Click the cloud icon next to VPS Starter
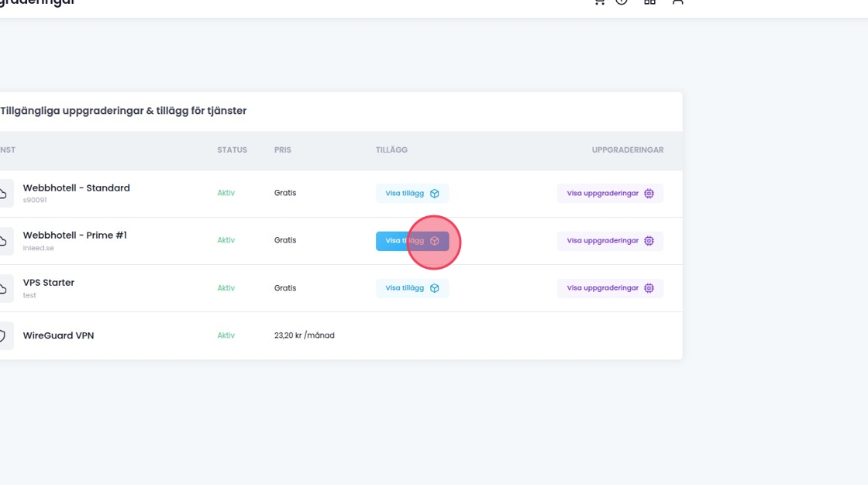Viewport: 868px width, 485px height. (x=4, y=288)
